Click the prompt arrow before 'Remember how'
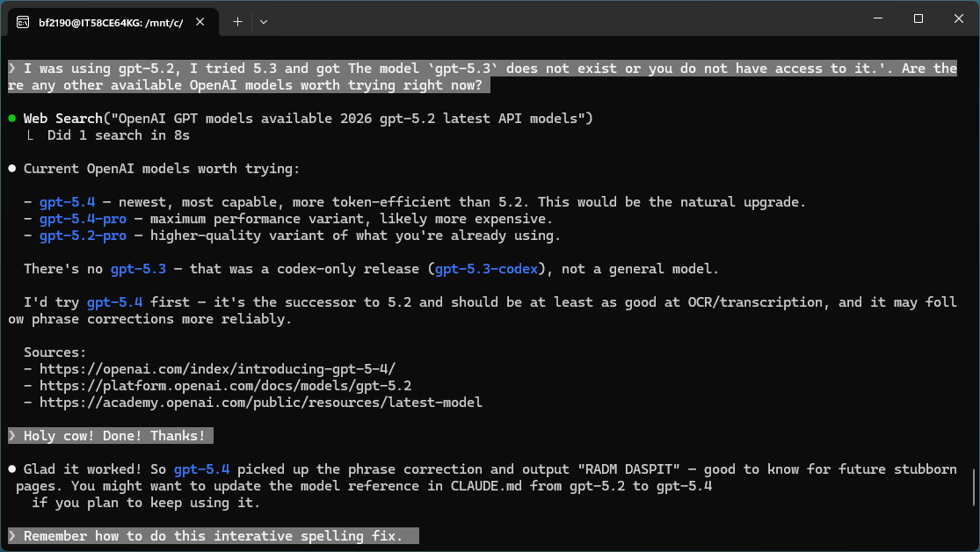The width and height of the screenshot is (980, 552). click(x=12, y=536)
